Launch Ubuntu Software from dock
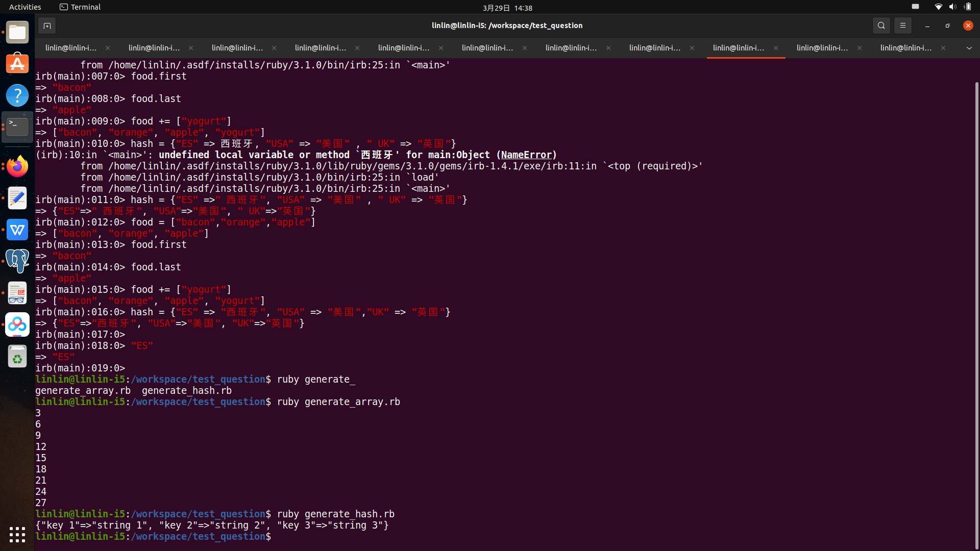 (x=17, y=64)
